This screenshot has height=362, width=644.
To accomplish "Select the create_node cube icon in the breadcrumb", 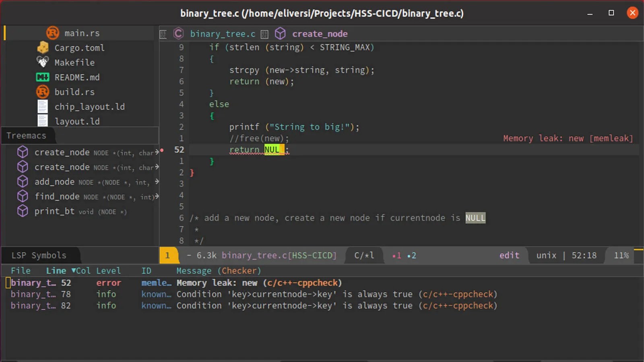I will click(x=281, y=33).
